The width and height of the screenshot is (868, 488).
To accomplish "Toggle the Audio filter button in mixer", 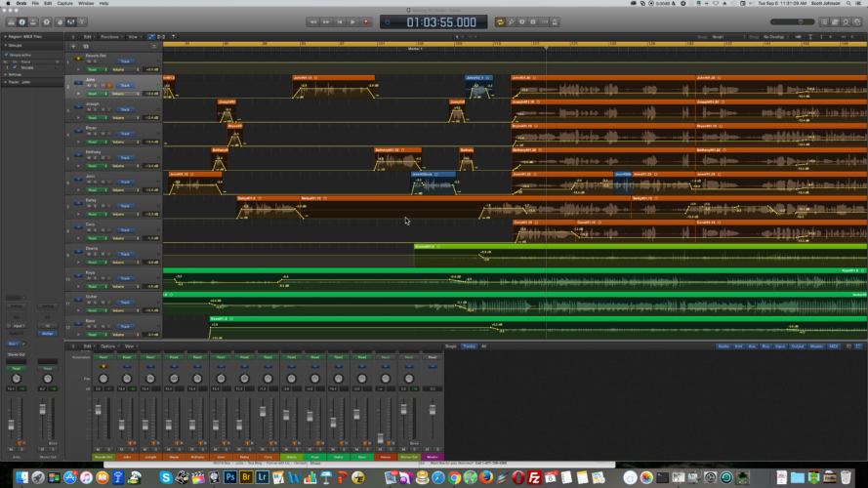I will point(723,346).
